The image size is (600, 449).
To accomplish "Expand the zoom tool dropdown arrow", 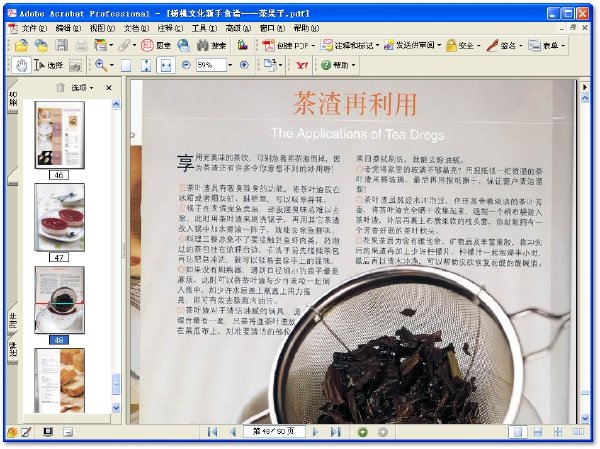I will (x=112, y=65).
